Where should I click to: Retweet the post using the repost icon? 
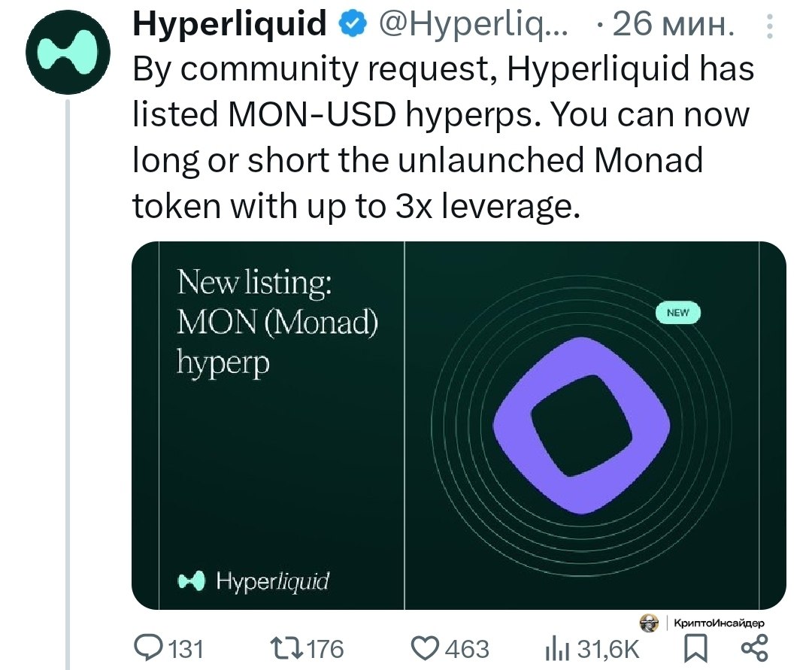285,647
